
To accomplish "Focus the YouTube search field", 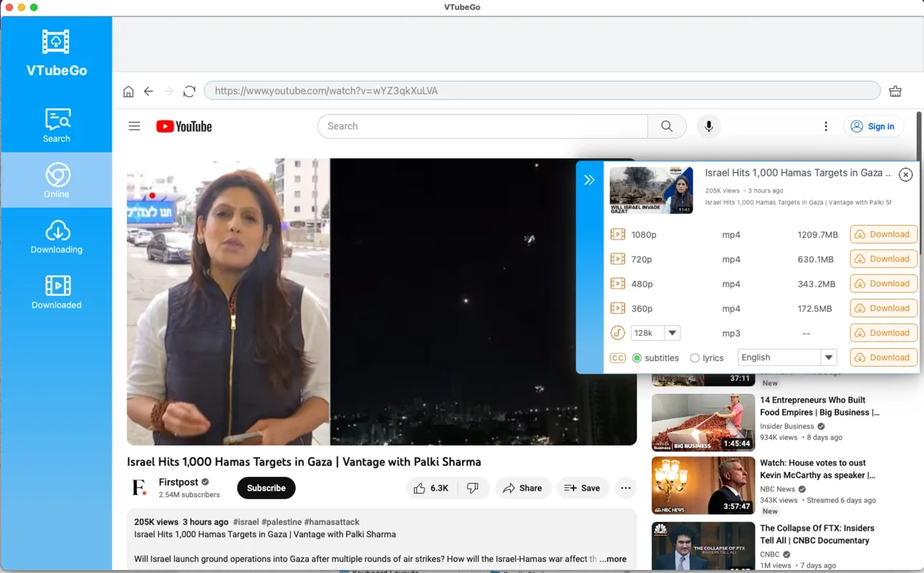I will [483, 126].
